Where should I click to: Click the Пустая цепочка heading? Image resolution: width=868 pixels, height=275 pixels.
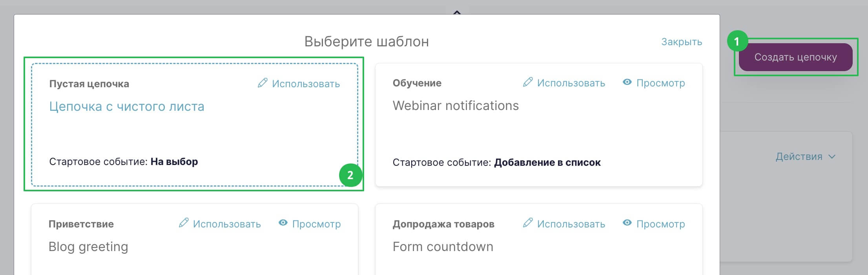(89, 84)
